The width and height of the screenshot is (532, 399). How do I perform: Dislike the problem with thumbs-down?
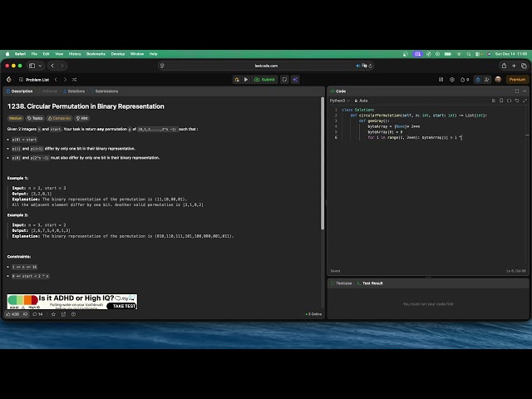[x=25, y=314]
